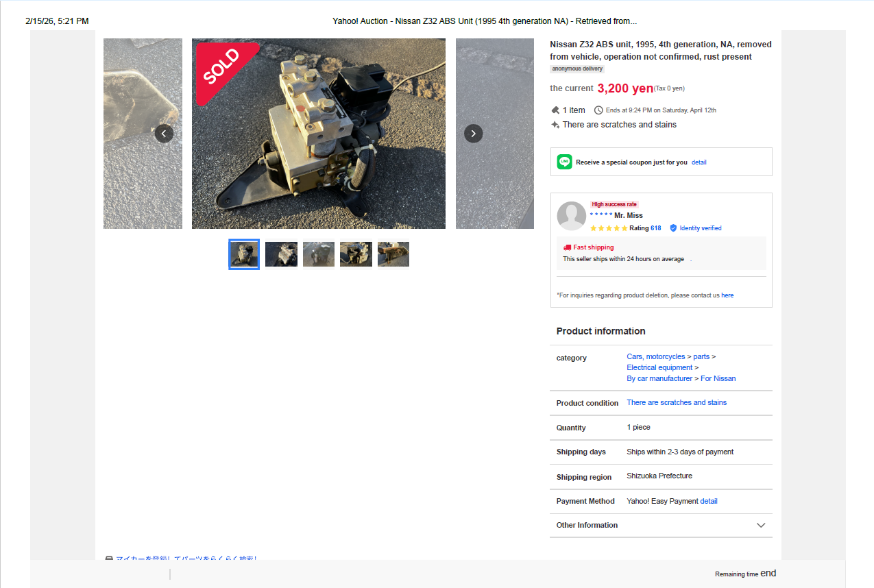Click the product deletion inquiry here link

pyautogui.click(x=727, y=295)
